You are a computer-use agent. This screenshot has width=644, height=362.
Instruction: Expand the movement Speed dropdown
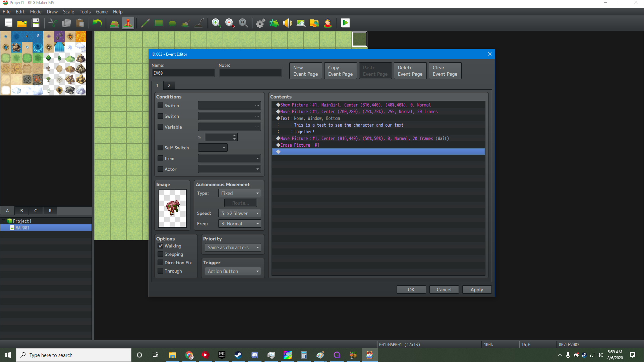[239, 213]
